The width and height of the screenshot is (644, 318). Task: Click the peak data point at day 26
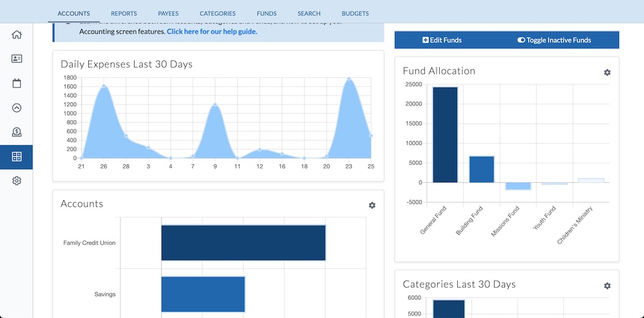point(104,86)
